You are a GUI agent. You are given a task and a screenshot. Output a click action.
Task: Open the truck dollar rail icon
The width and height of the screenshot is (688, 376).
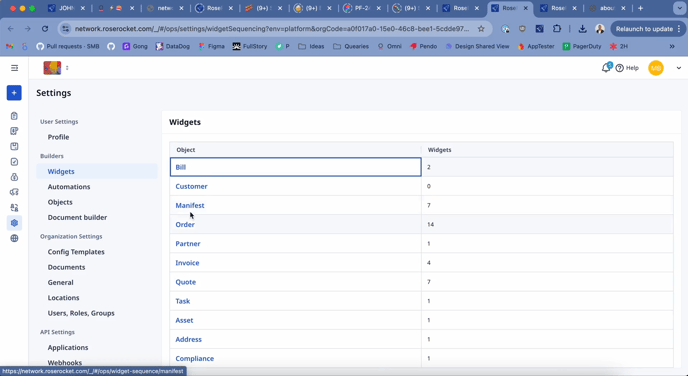click(14, 192)
